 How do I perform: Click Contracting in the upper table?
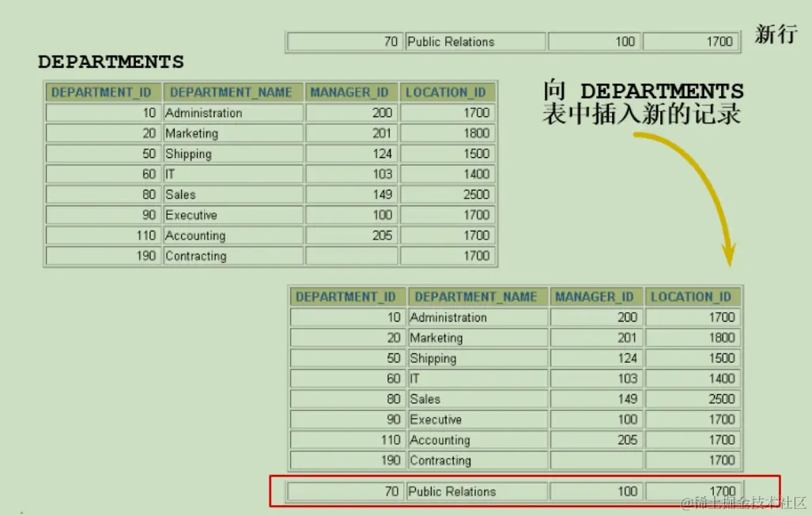[x=196, y=256]
